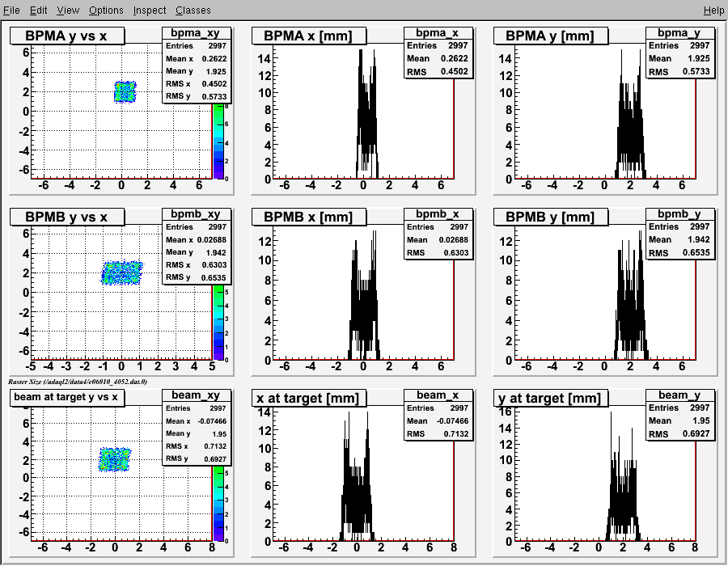Click the bpmb_xy stats box header
The width and height of the screenshot is (728, 566).
[x=196, y=214]
